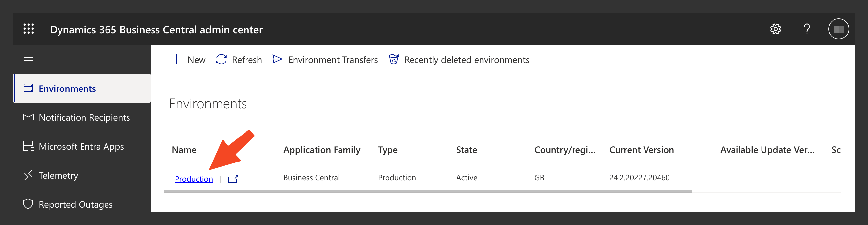Click the Notification Recipients envelope icon
The height and width of the screenshot is (225, 868).
(x=28, y=117)
